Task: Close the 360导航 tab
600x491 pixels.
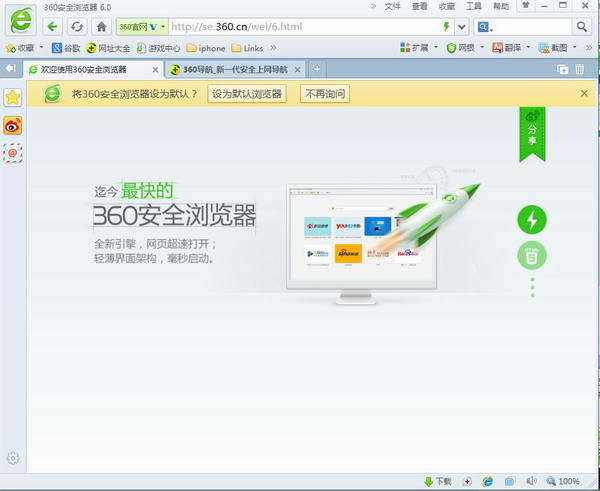Action: (x=297, y=70)
